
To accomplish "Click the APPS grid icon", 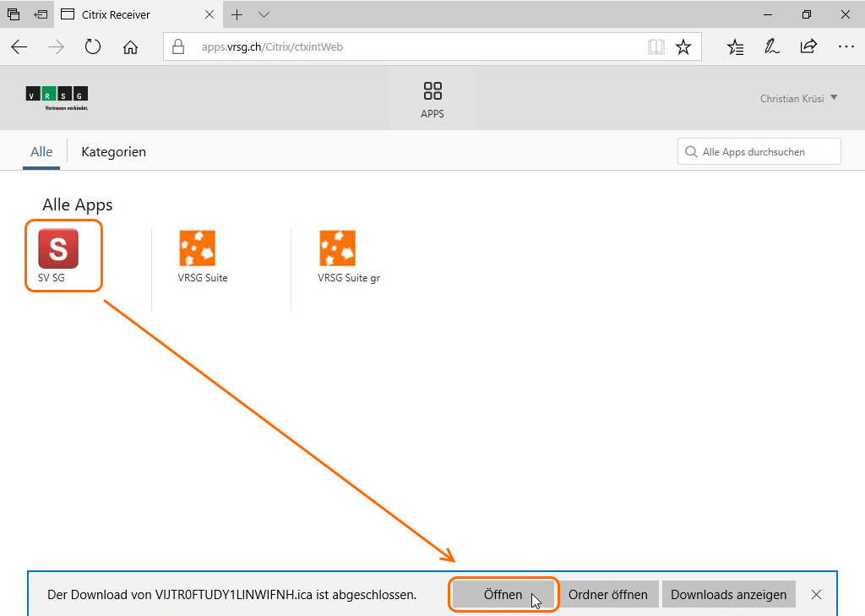I will click(x=432, y=91).
